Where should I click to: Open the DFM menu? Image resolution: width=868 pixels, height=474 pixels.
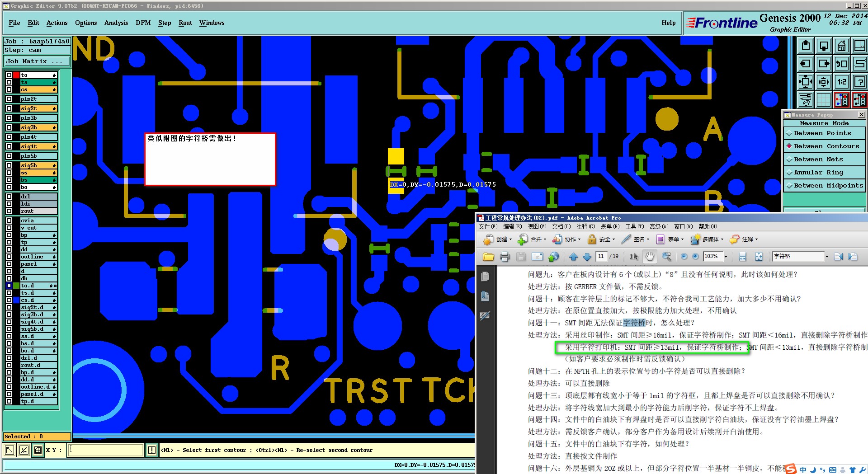(x=143, y=23)
